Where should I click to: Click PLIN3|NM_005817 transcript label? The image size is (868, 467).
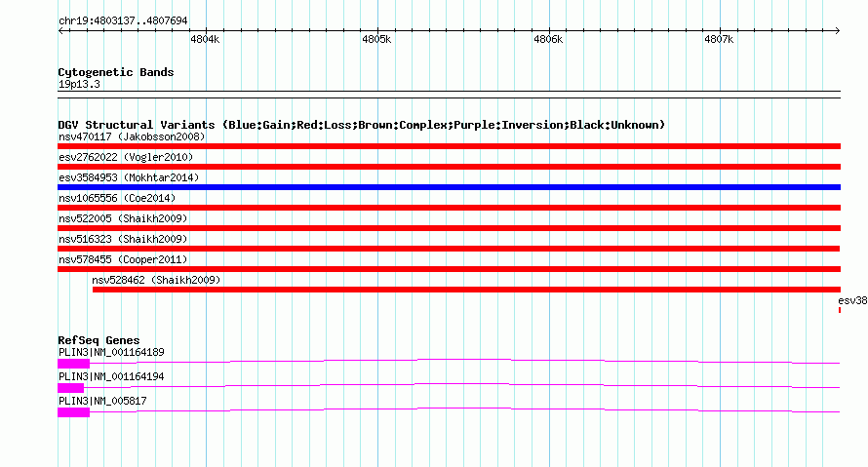click(102, 401)
